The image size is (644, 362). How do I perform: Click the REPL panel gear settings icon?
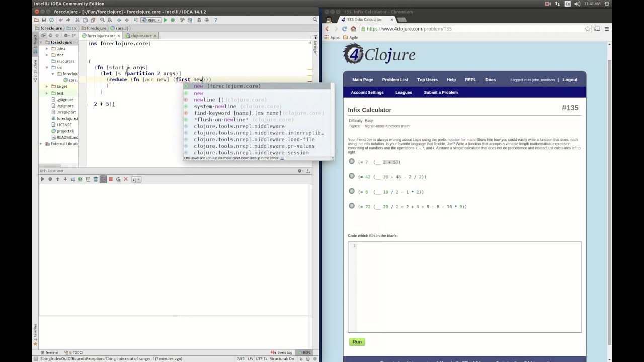pyautogui.click(x=300, y=171)
